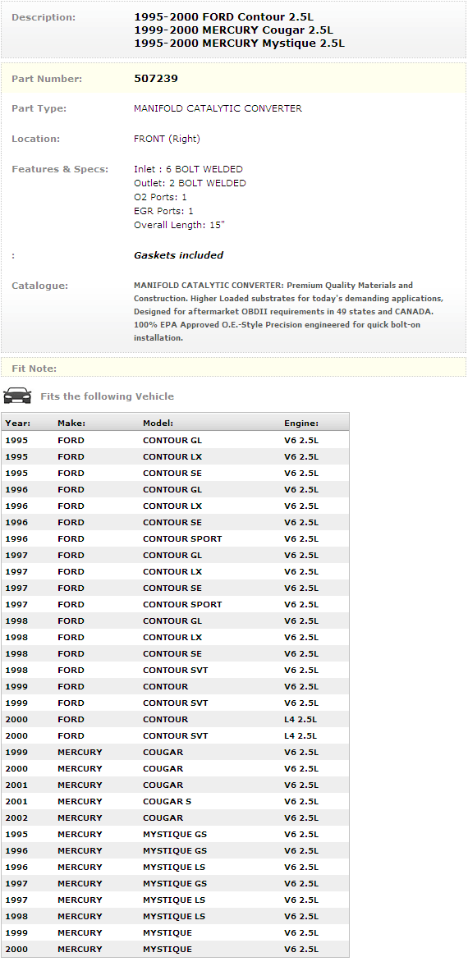Click the Make column header

[x=71, y=424]
